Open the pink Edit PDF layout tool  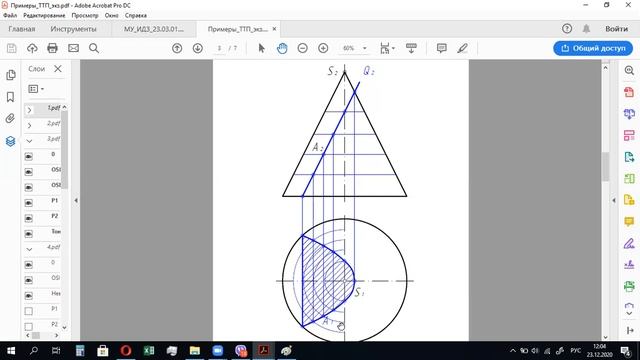coord(629,136)
